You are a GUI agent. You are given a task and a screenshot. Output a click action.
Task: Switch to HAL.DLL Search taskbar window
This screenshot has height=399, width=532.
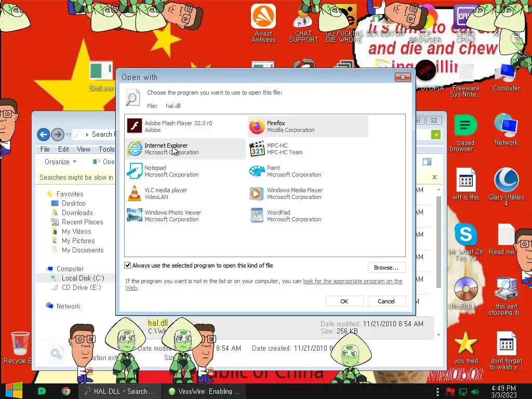pos(119,391)
